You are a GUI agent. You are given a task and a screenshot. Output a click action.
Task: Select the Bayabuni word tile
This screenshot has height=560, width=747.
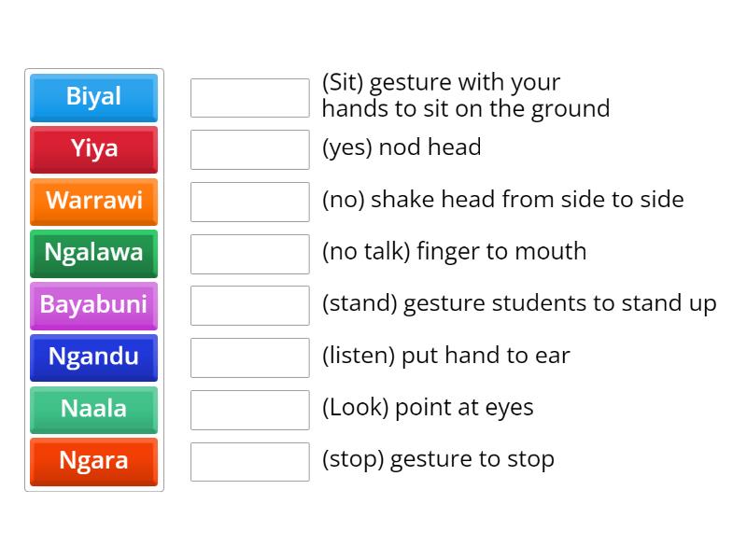(x=93, y=306)
